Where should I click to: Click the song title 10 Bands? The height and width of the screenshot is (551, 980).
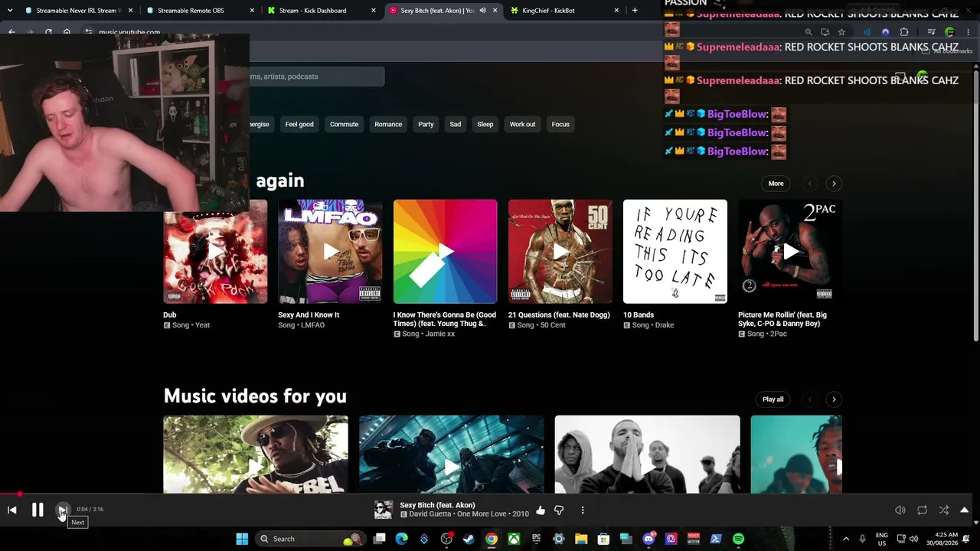point(639,315)
